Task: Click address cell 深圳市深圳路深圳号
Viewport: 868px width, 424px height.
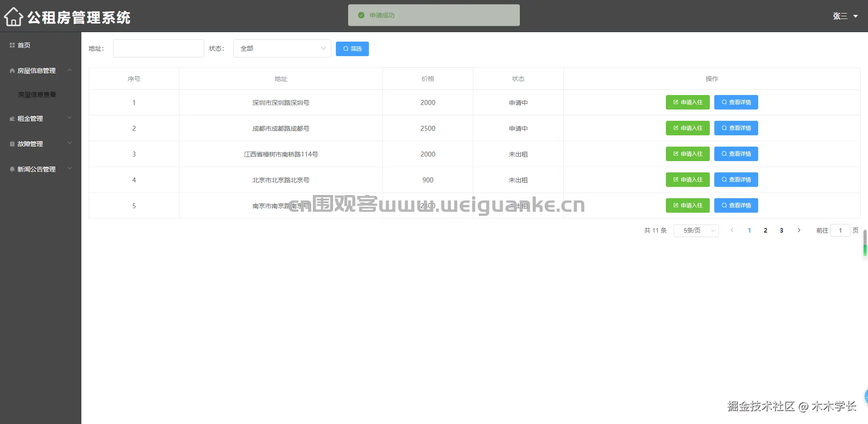Action: point(281,103)
